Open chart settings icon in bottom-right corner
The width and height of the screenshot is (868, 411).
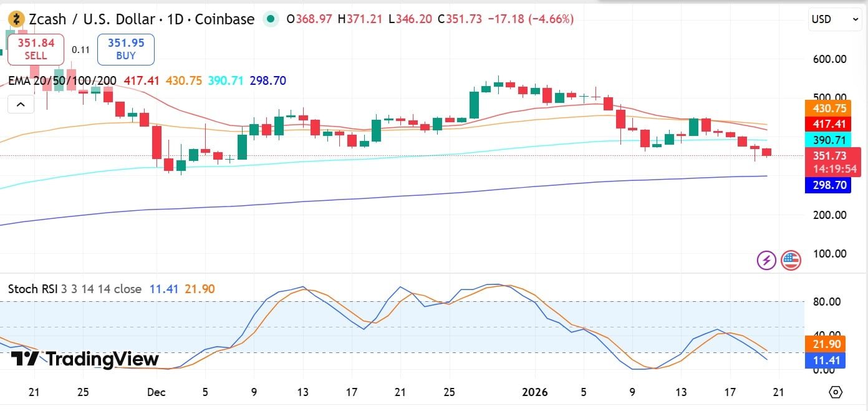(x=836, y=392)
